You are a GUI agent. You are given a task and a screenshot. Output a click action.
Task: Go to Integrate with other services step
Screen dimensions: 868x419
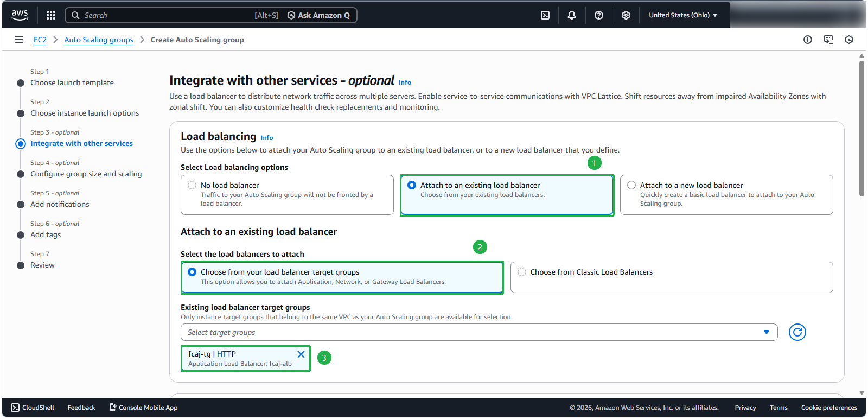click(x=81, y=143)
